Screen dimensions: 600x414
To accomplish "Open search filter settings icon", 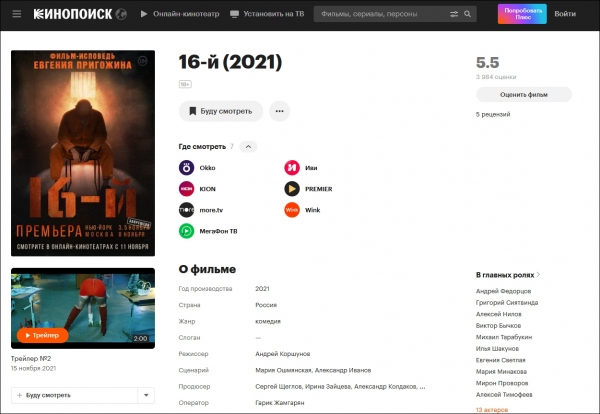I will point(454,14).
